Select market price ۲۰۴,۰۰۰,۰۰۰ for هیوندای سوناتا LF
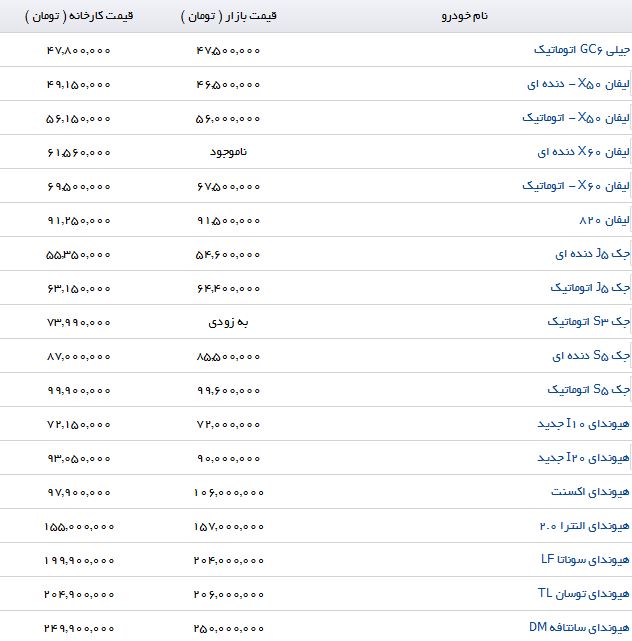 pyautogui.click(x=229, y=560)
